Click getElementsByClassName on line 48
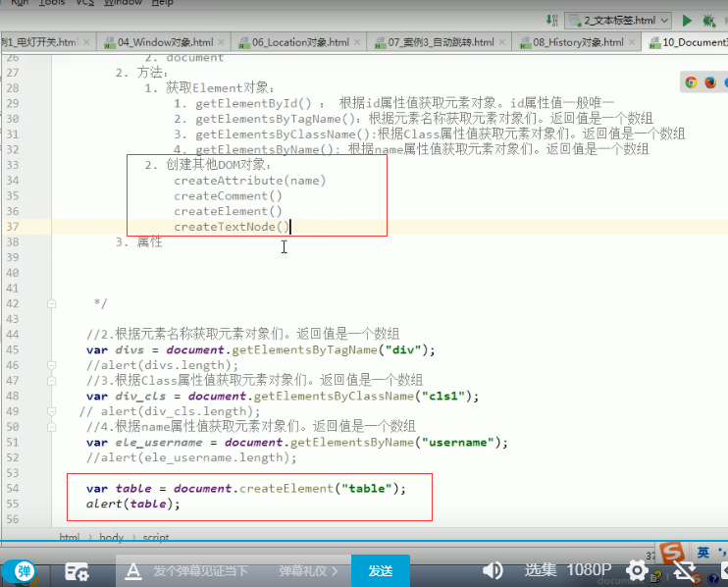 pyautogui.click(x=334, y=397)
